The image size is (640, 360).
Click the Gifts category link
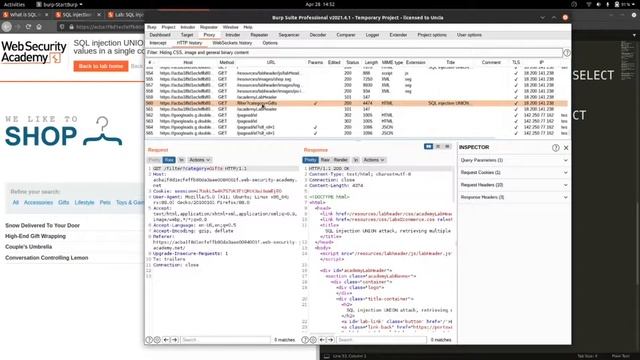click(63, 202)
